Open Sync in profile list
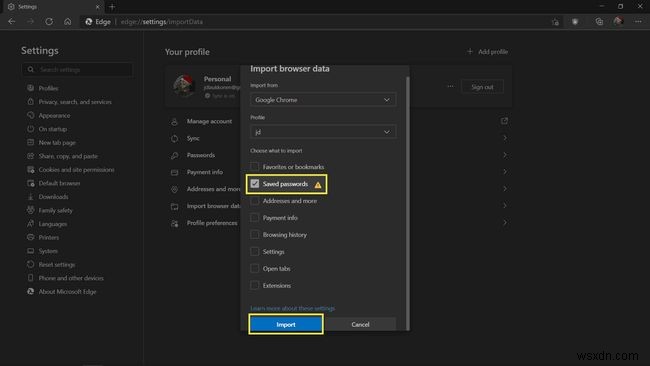650x366 pixels. pos(193,138)
